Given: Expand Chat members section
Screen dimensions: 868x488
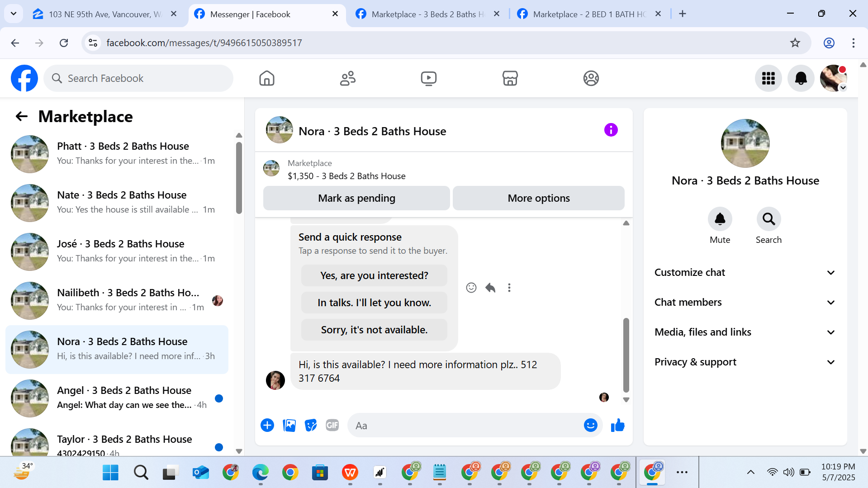Looking at the screenshot, I should tap(745, 302).
